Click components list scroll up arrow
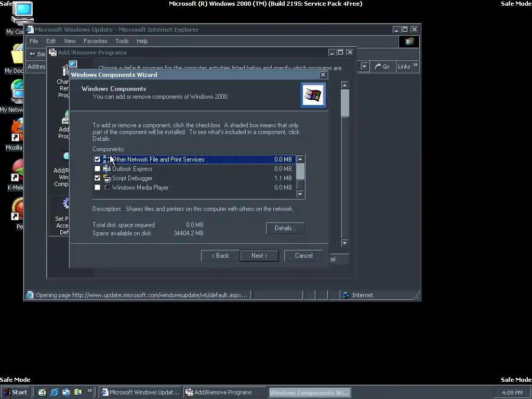Screen dimensions: 532x399 pos(300,159)
